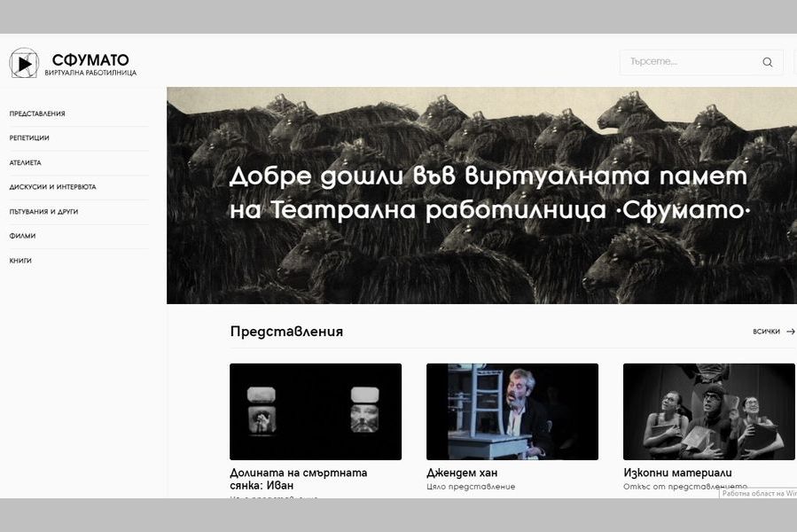Click title Долината на смъртната сянка: Иван
The image size is (797, 532).
click(x=299, y=479)
